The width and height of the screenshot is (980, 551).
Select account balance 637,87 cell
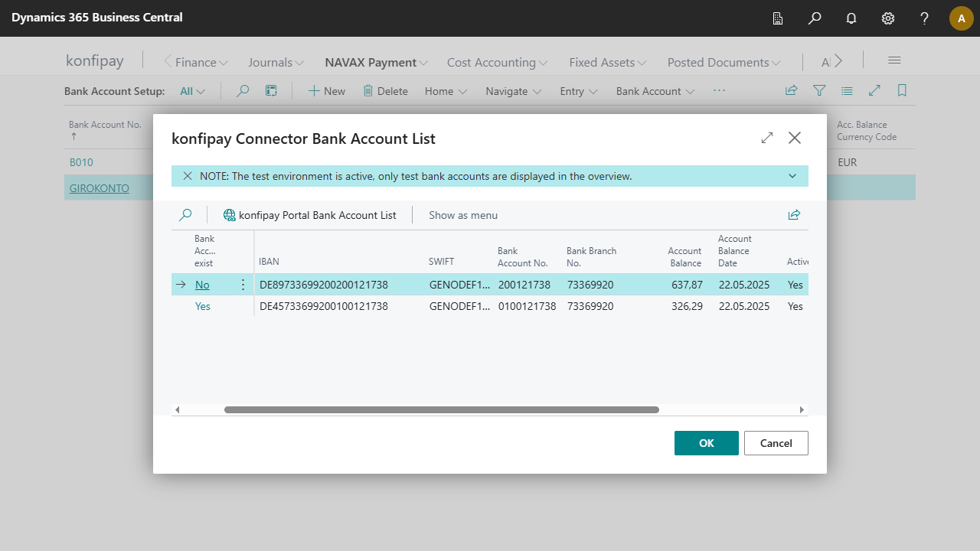687,285
